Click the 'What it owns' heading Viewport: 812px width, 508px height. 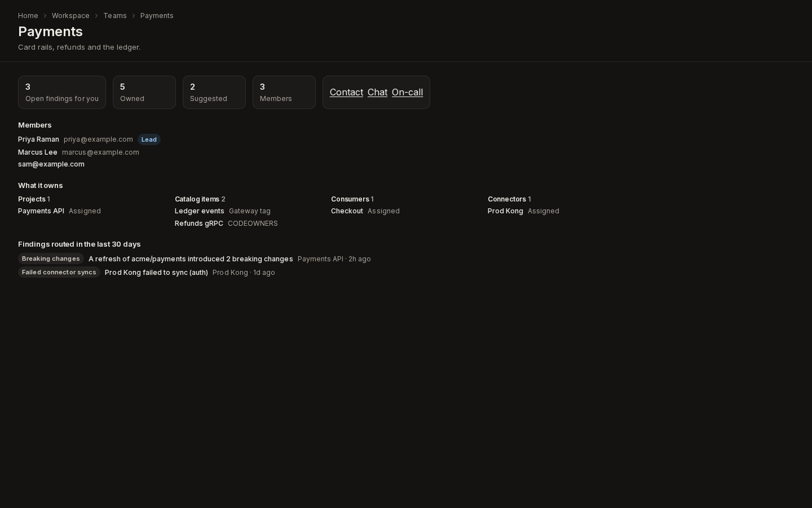[41, 186]
